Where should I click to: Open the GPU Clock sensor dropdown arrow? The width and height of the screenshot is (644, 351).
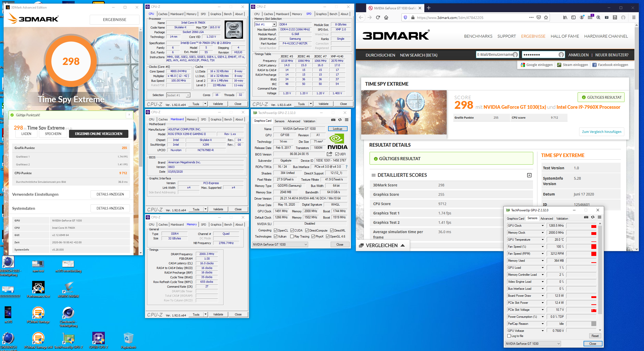pyautogui.click(x=543, y=226)
